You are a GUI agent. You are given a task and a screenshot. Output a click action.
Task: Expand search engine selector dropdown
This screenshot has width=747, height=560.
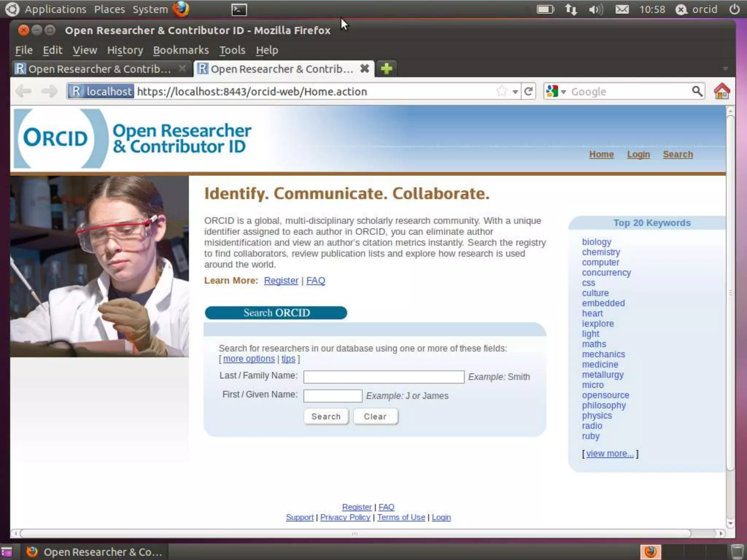click(x=563, y=92)
